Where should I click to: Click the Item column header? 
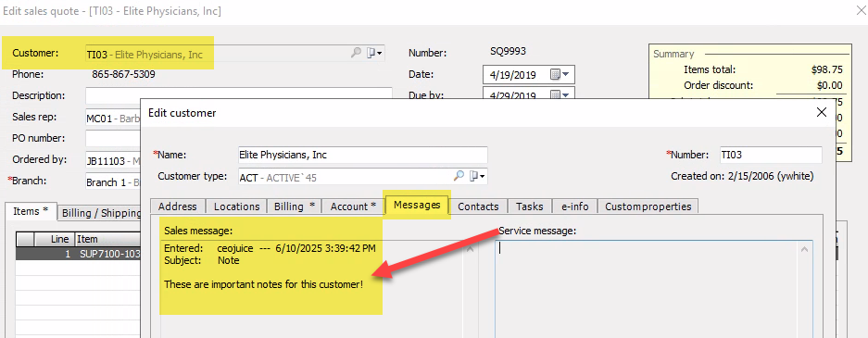pos(107,239)
